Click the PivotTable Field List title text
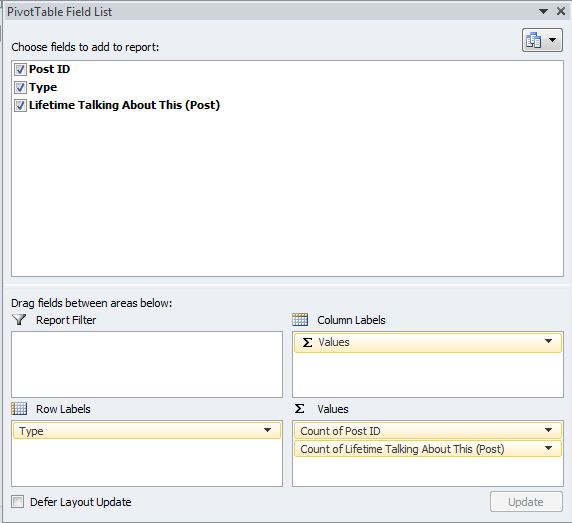This screenshot has height=523, width=572. 59,12
